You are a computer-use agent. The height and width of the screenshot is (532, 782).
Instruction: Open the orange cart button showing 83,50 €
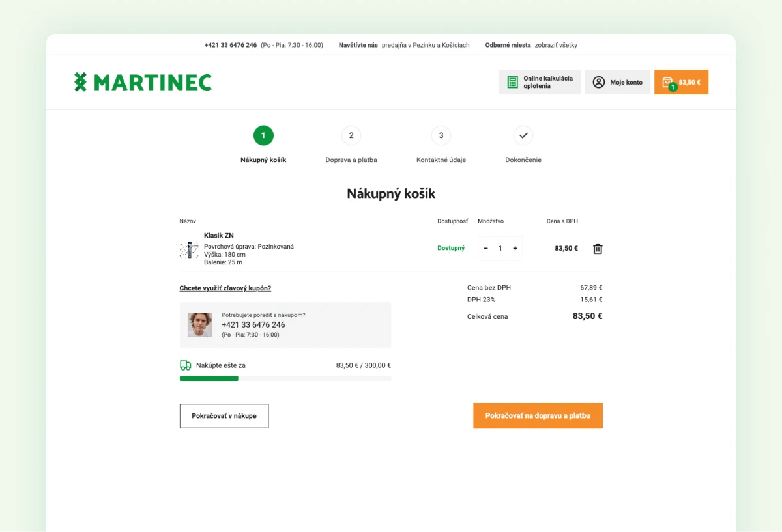(681, 82)
